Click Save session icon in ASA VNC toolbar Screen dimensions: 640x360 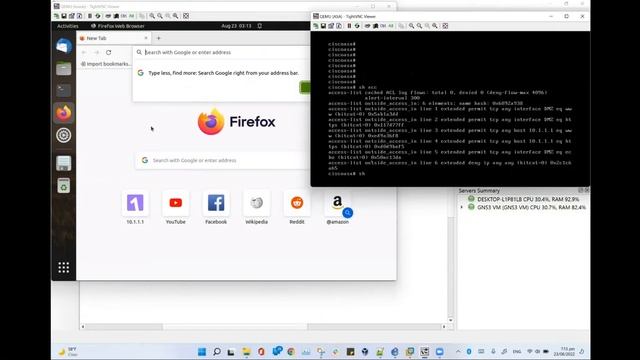tap(323, 26)
